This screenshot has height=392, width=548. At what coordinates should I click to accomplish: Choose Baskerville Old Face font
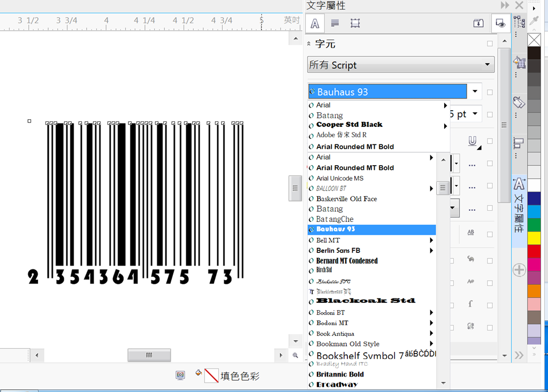pyautogui.click(x=371, y=199)
